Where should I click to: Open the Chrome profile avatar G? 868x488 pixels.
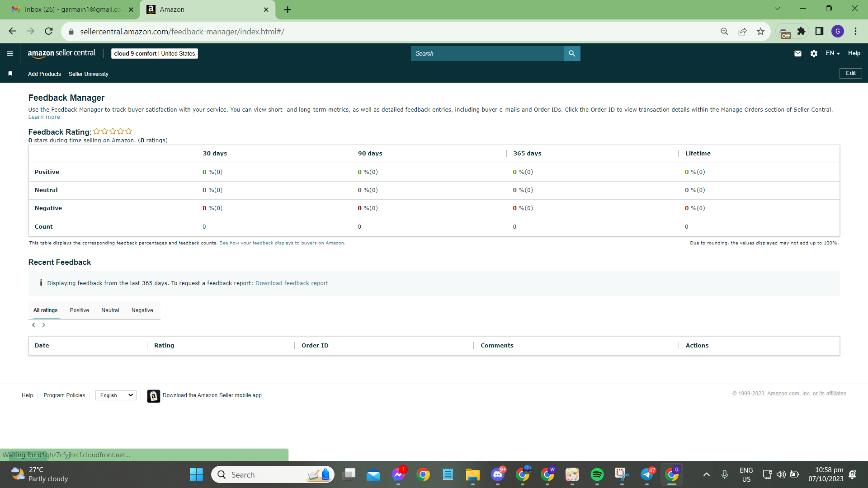838,31
